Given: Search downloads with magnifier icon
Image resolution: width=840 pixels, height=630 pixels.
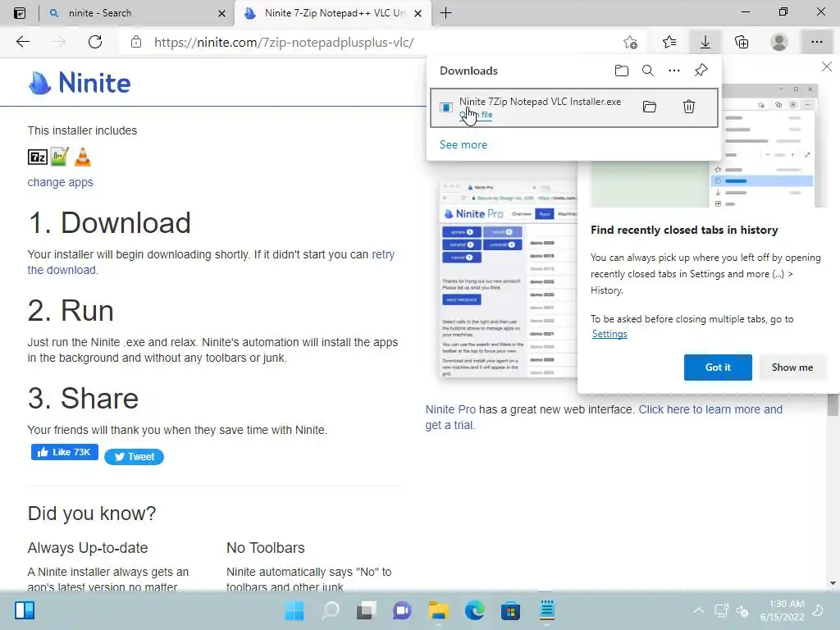Looking at the screenshot, I should pos(648,71).
